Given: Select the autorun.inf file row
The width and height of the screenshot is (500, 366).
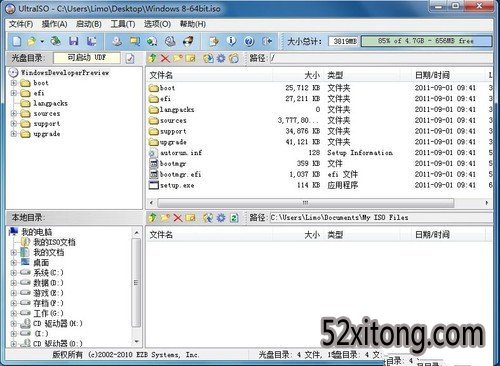Looking at the screenshot, I should (319, 153).
